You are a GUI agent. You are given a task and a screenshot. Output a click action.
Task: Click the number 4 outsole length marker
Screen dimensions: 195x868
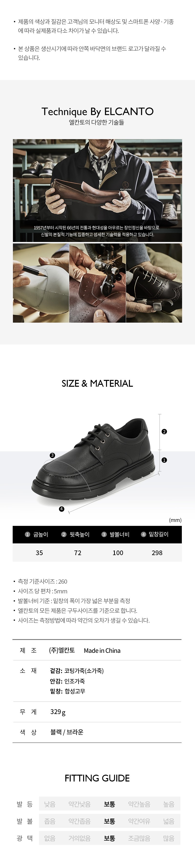(x=62, y=509)
